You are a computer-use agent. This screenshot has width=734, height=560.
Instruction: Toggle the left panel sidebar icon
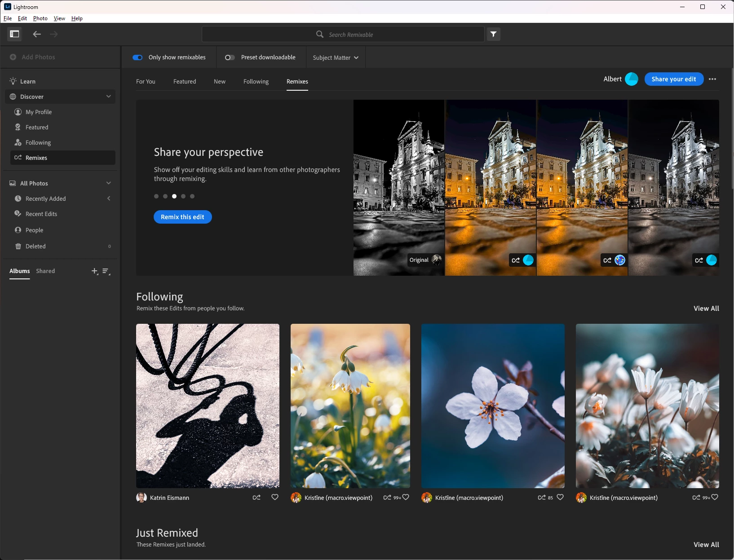(x=14, y=34)
